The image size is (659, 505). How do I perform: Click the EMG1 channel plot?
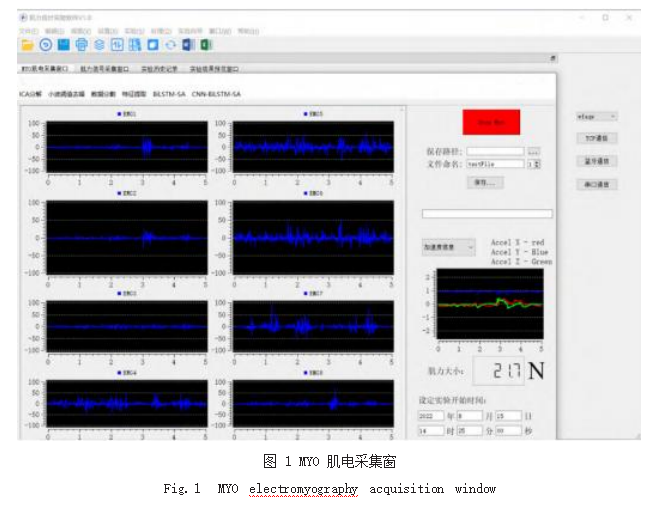tap(127, 147)
